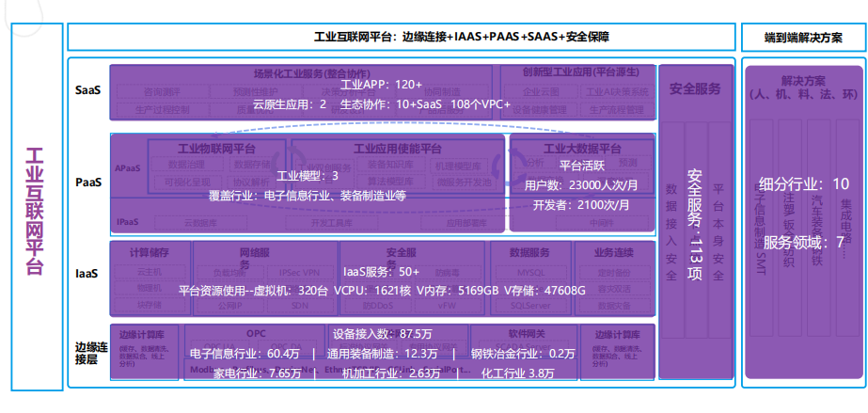Click '家电行业：7.65万' statistic

[x=257, y=373]
